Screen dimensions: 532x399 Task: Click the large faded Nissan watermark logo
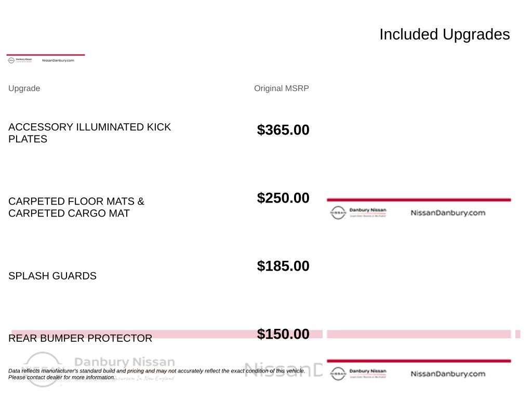click(x=43, y=369)
